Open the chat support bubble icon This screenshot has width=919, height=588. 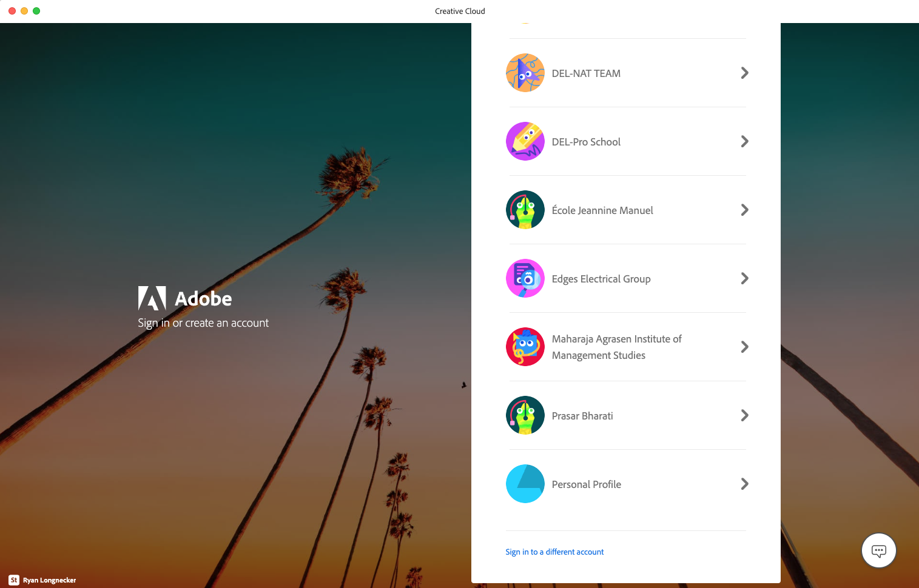coord(878,550)
